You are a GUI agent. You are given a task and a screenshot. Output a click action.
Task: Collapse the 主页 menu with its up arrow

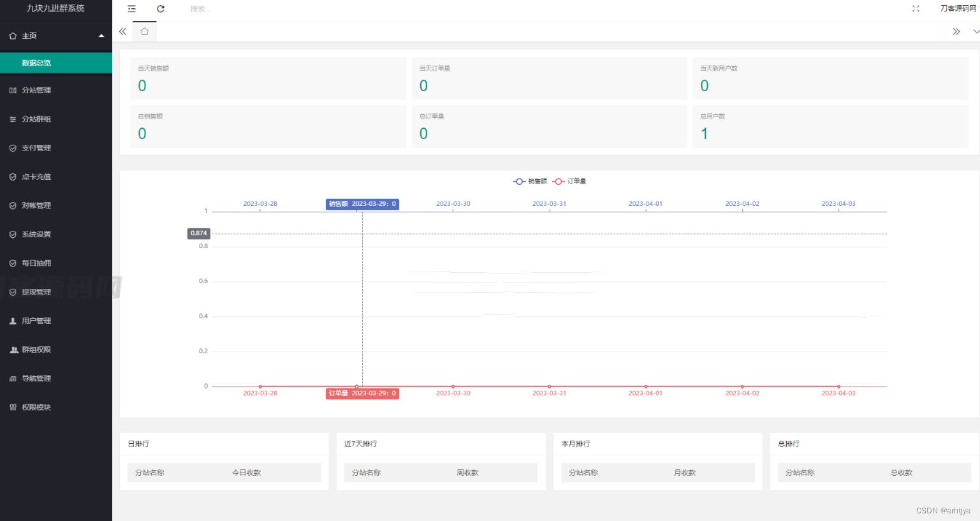tap(101, 36)
